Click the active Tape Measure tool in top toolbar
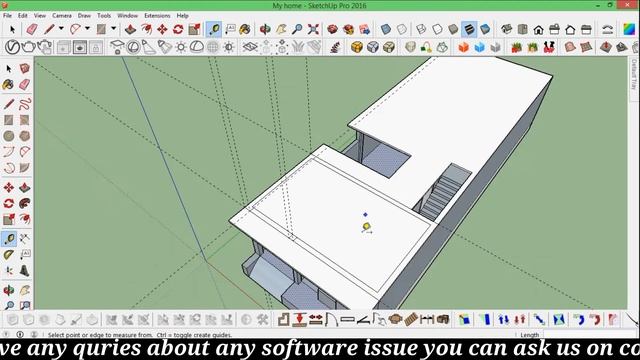Viewport: 640px width, 360px height. (213, 29)
